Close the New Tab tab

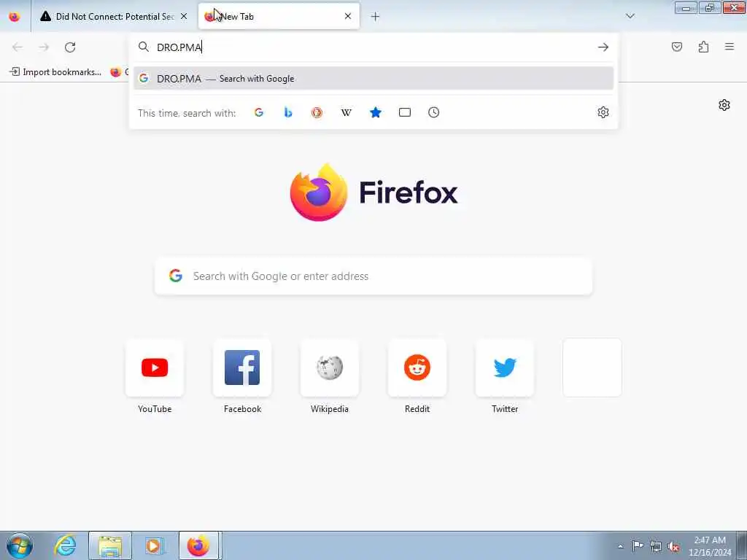348,16
